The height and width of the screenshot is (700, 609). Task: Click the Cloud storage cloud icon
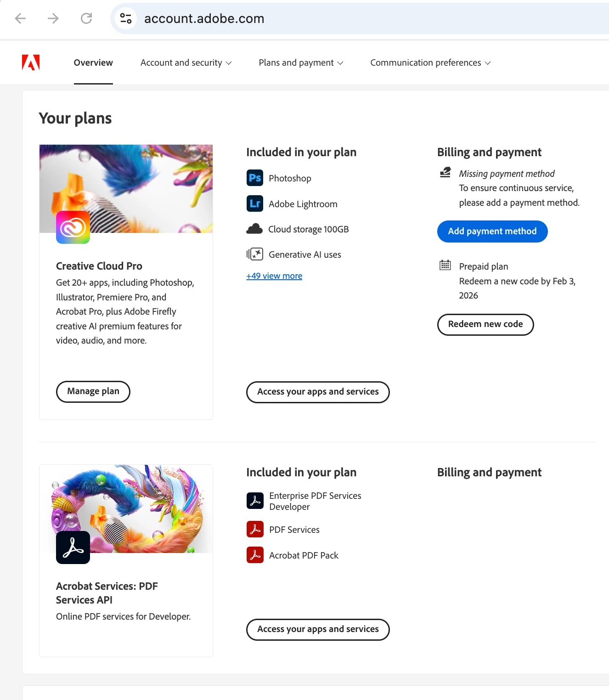(254, 229)
